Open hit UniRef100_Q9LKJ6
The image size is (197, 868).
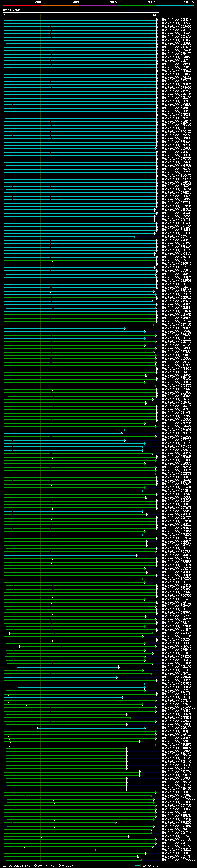click(x=177, y=20)
